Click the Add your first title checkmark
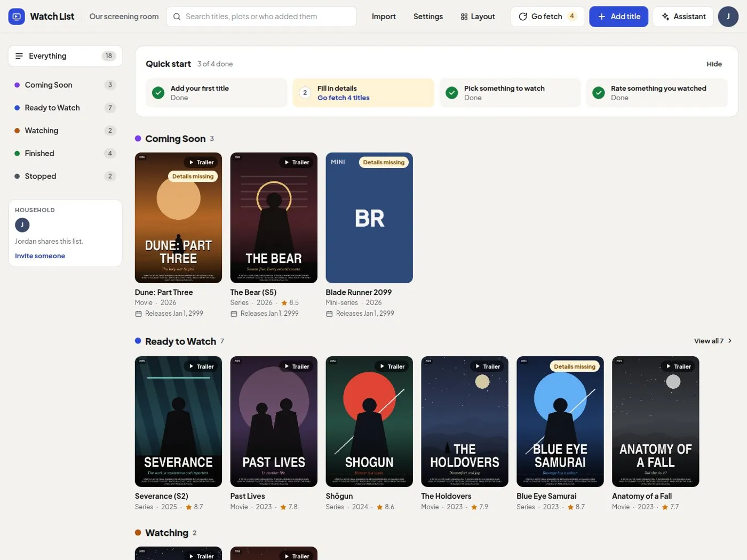 (158, 93)
